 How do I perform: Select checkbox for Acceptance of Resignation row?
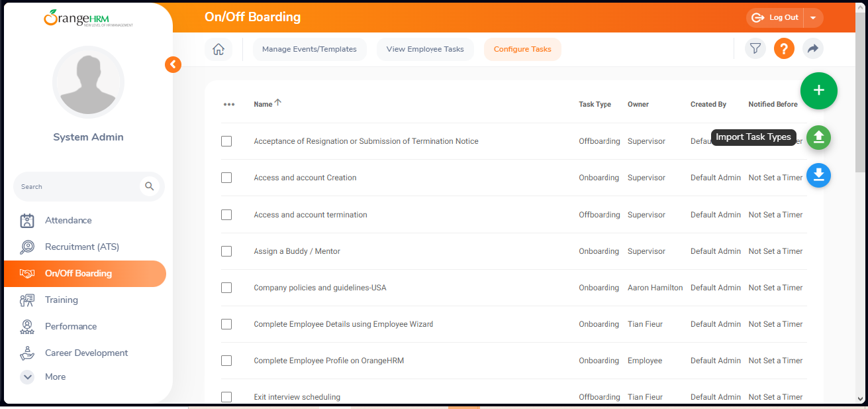point(226,141)
